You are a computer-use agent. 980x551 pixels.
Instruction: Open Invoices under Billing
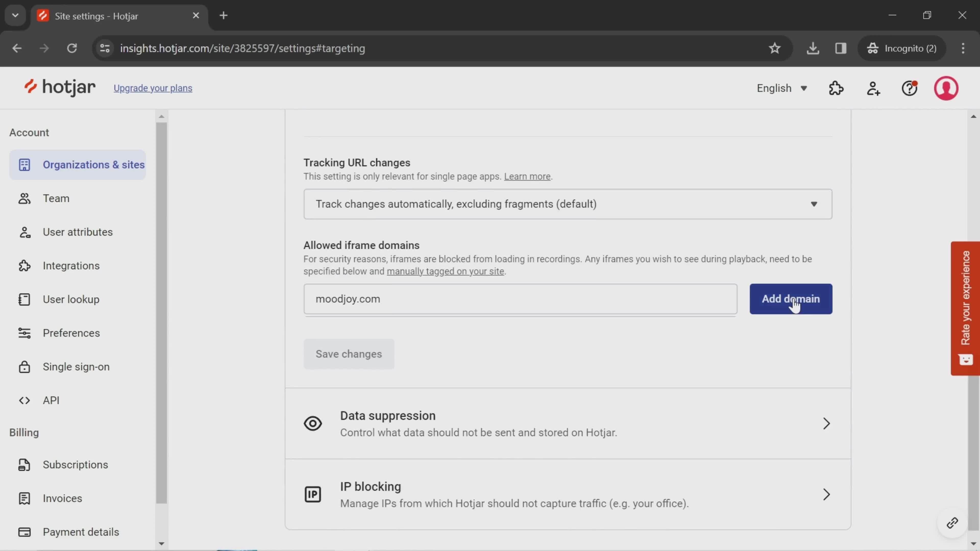pos(78,498)
